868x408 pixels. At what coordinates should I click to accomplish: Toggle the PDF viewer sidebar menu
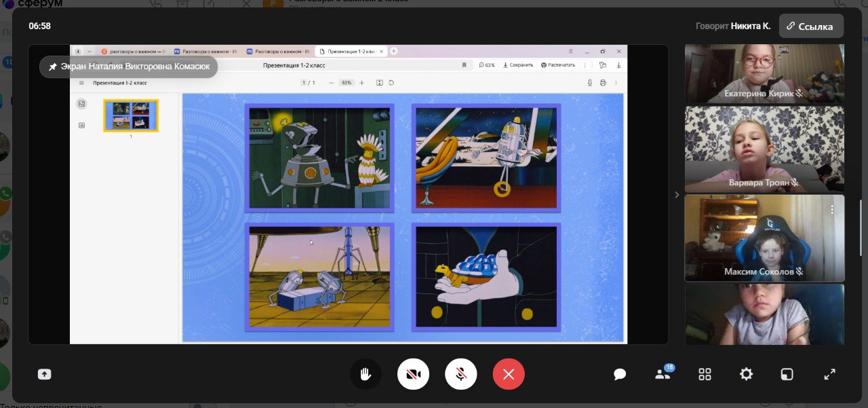82,83
